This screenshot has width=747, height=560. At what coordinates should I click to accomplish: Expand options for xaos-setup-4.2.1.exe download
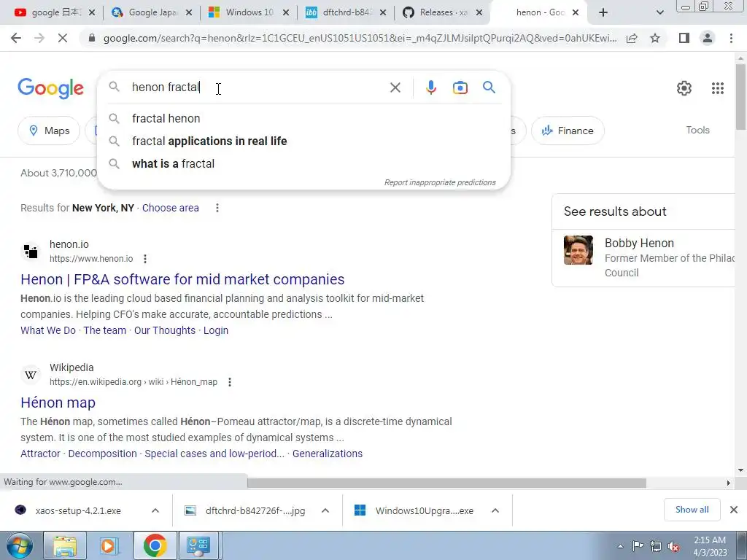click(155, 511)
